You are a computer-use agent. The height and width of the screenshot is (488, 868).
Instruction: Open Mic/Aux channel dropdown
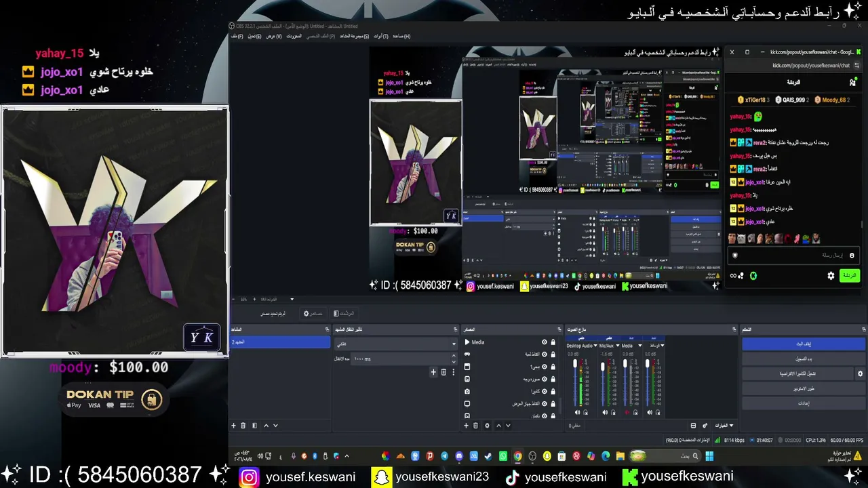(618, 346)
